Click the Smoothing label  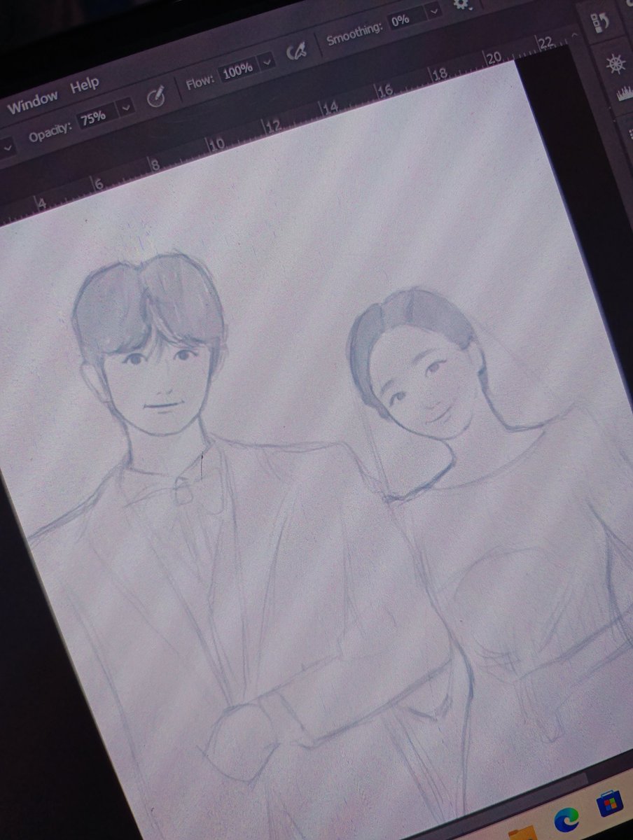[355, 33]
